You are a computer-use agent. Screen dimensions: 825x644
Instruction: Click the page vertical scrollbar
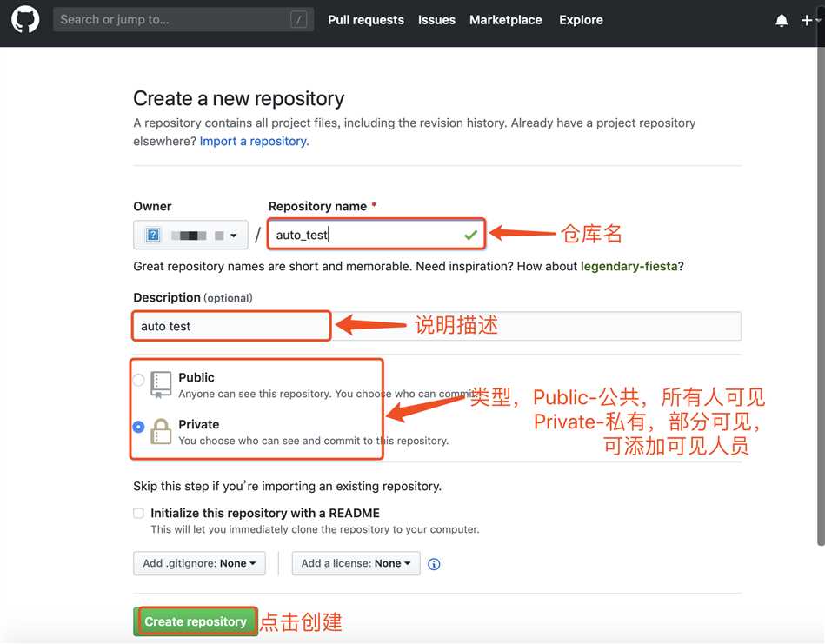tap(821, 295)
